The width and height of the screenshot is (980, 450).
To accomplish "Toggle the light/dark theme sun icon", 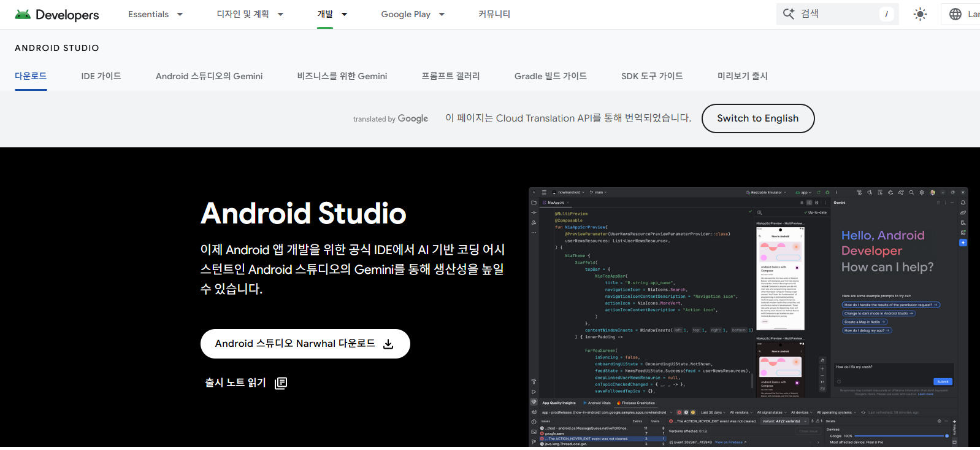I will coord(920,14).
